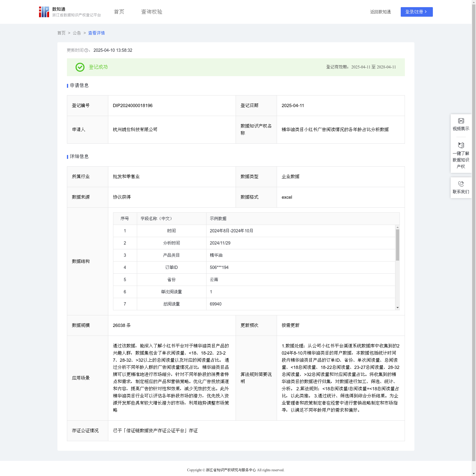Click the 联系我们 phone icon
Viewport: 476px width, 476px height.
coord(461,184)
